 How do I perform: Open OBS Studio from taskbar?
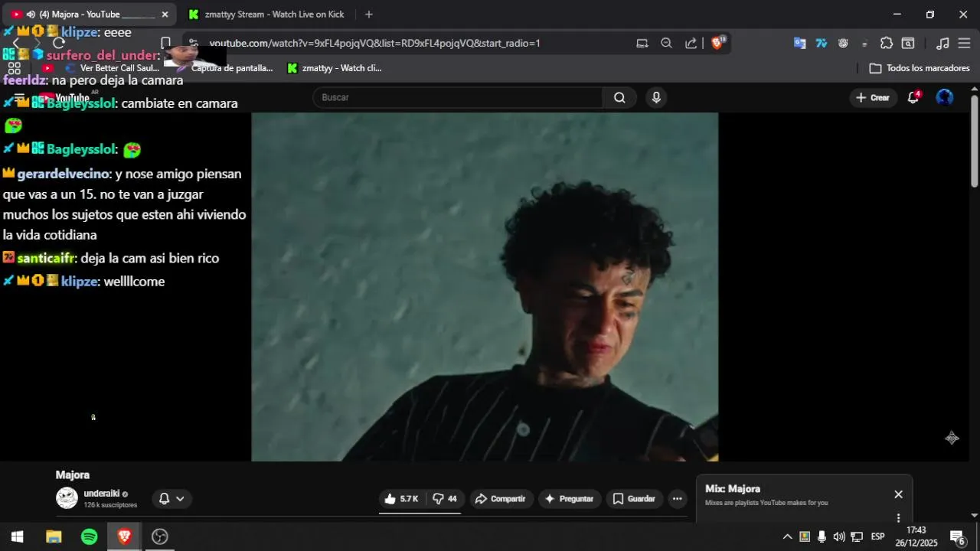pos(159,536)
